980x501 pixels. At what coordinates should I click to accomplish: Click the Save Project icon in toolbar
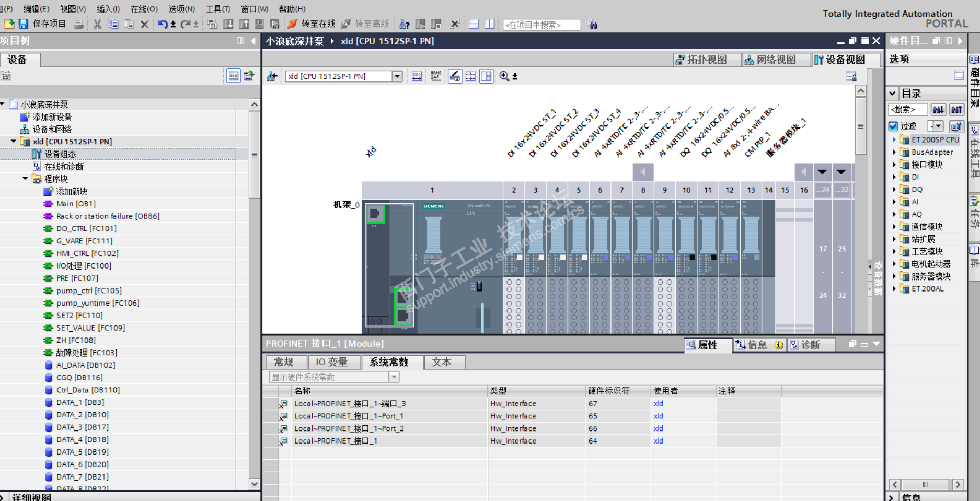pyautogui.click(x=24, y=24)
